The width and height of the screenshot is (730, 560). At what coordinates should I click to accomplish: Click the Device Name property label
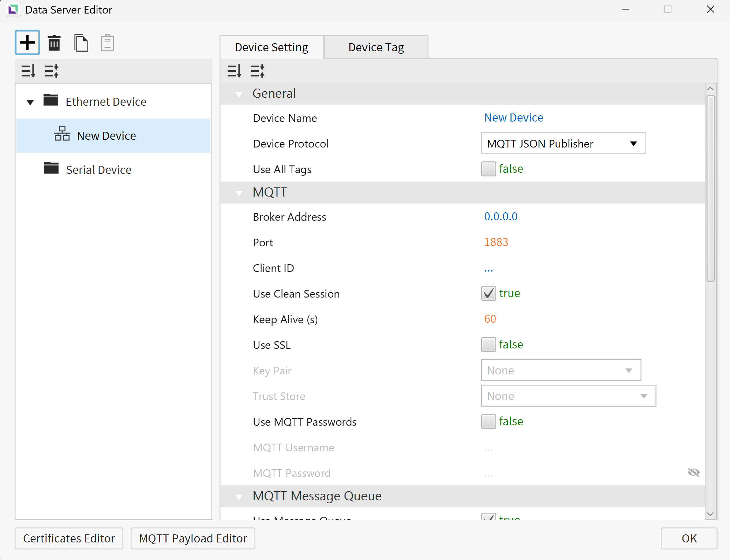coord(285,118)
